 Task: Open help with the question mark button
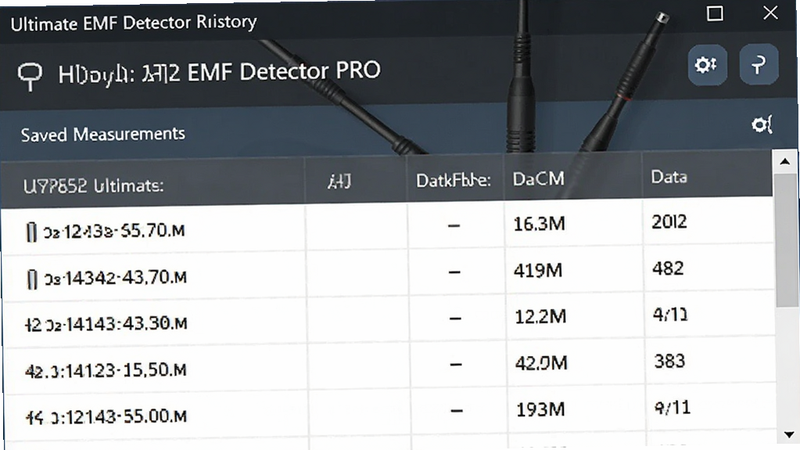(759, 64)
